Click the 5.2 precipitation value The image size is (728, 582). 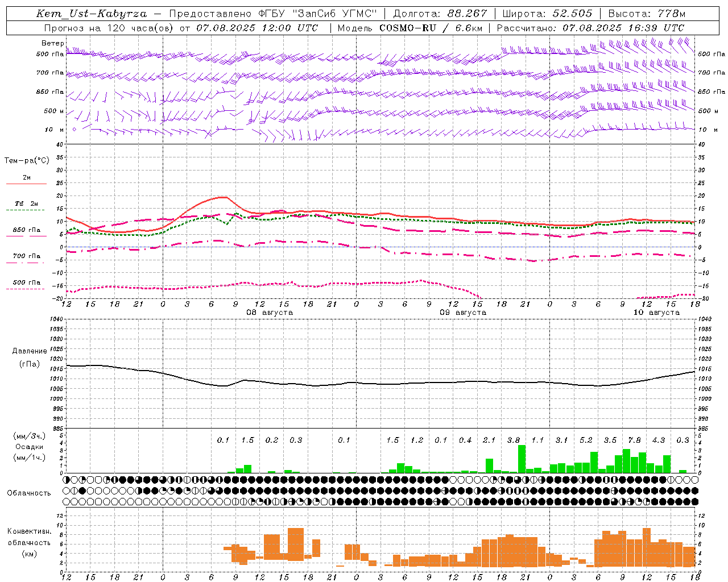[x=586, y=440]
